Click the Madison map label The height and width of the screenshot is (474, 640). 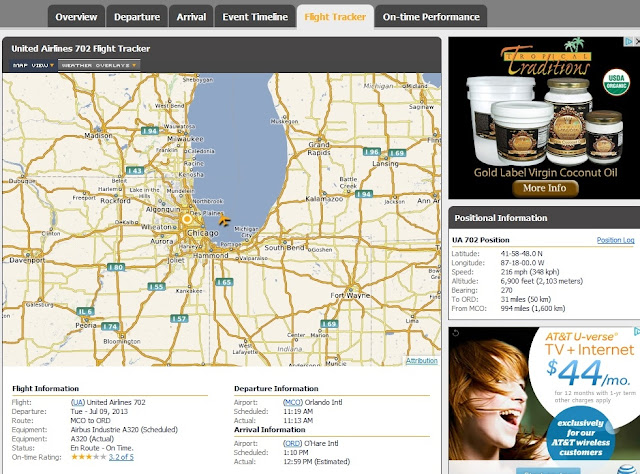click(98, 135)
